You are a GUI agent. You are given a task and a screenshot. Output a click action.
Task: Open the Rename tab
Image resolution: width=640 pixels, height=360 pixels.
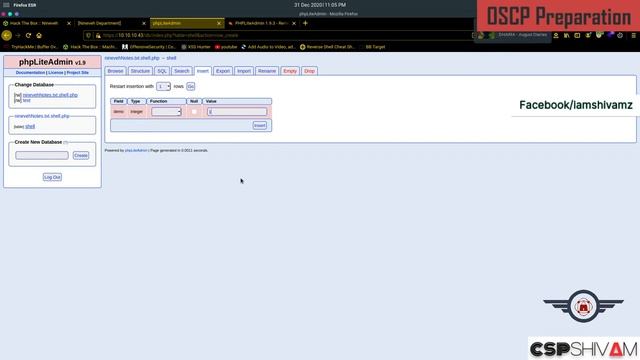point(267,71)
